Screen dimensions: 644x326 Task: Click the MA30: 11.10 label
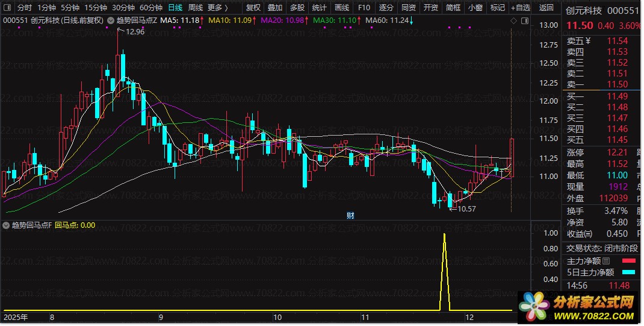[337, 20]
